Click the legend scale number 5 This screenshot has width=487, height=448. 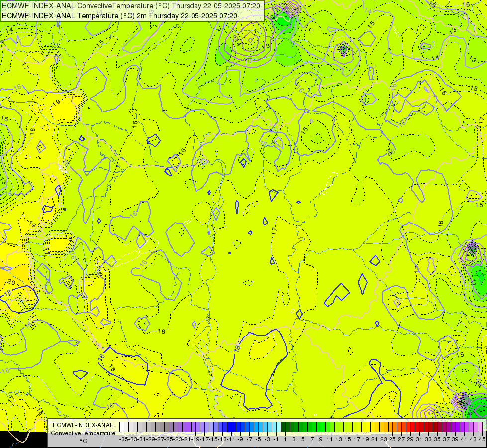click(x=303, y=439)
